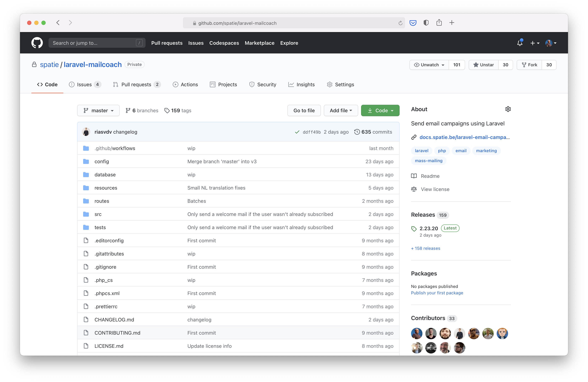Image resolution: width=588 pixels, height=382 pixels.
Task: Switch to the Pull requests repo tab
Action: click(137, 85)
